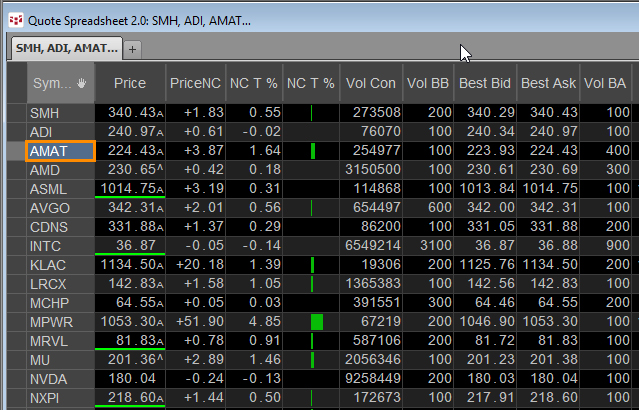This screenshot has height=410, width=639.
Task: Click the hand icon in the Symbol header
Action: 81,83
